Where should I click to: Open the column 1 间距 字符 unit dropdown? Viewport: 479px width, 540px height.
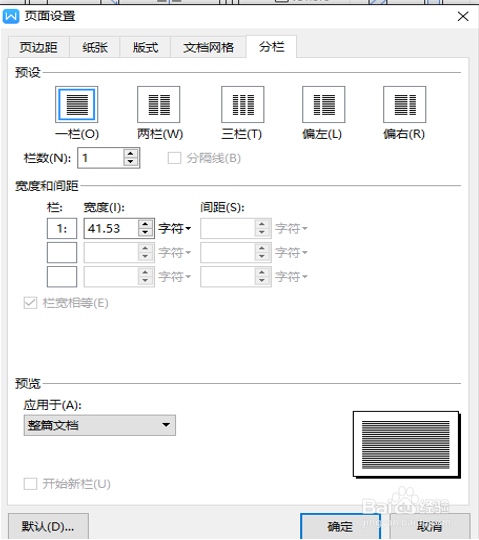[x=291, y=228]
